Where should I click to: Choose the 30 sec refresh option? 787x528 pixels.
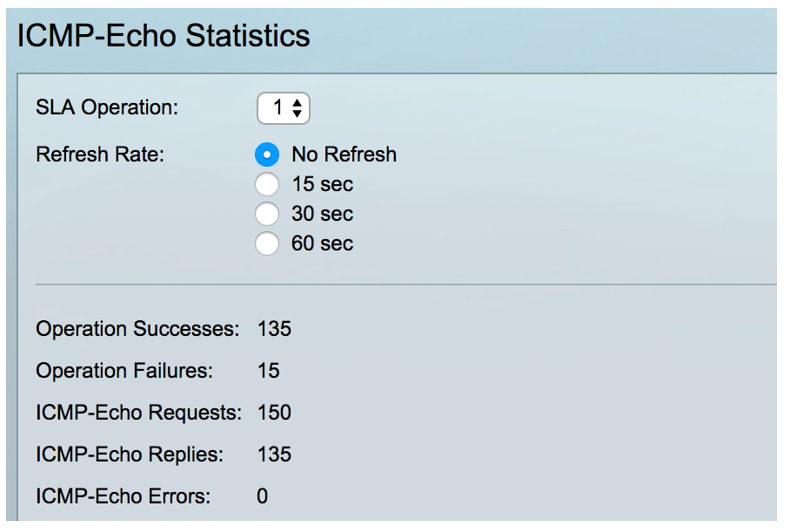(268, 213)
